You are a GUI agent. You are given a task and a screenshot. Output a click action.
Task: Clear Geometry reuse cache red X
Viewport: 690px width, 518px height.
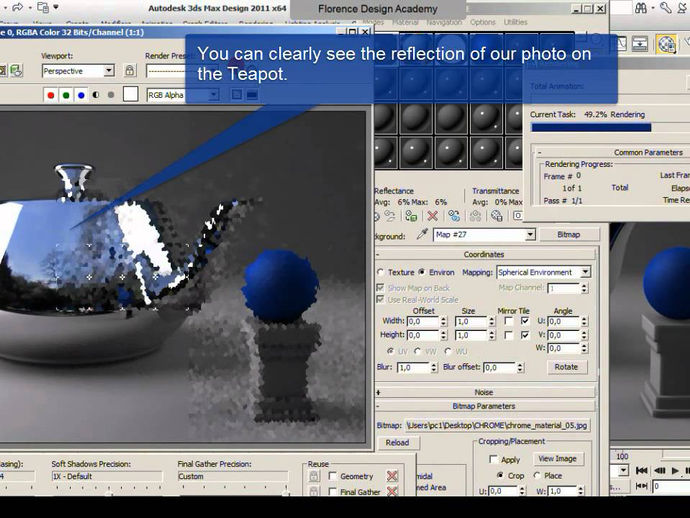tap(392, 476)
